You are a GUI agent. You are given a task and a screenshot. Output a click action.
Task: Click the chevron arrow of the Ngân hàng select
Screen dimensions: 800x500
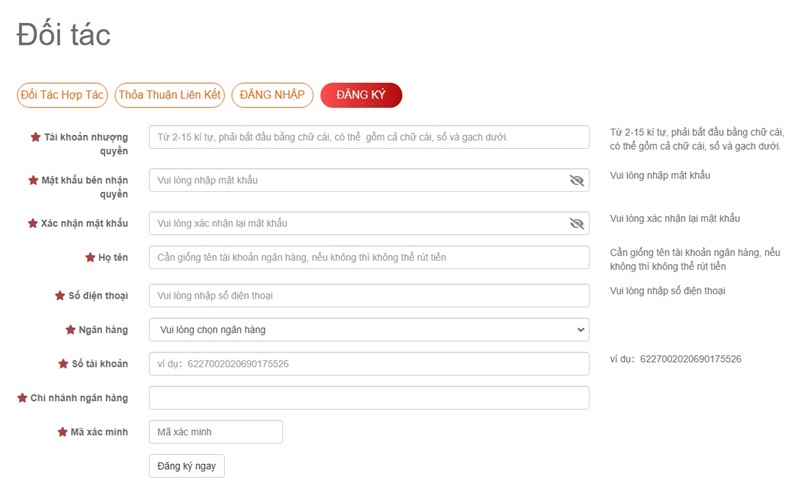click(580, 330)
